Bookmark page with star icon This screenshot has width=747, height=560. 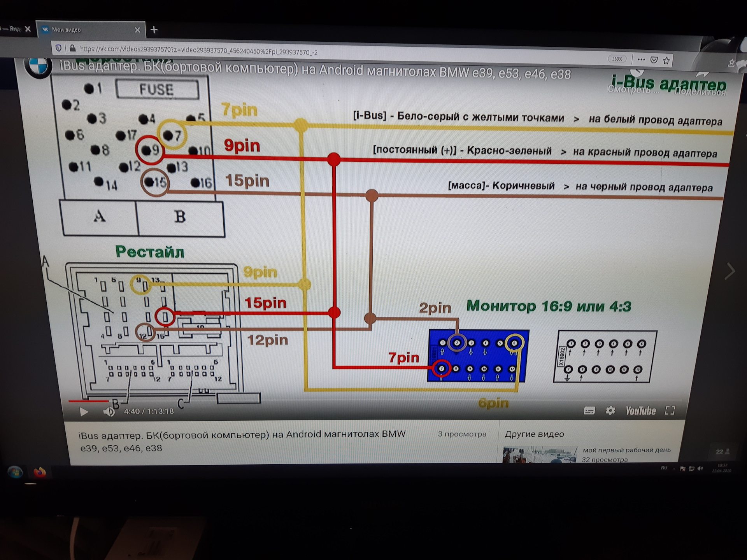pos(666,61)
